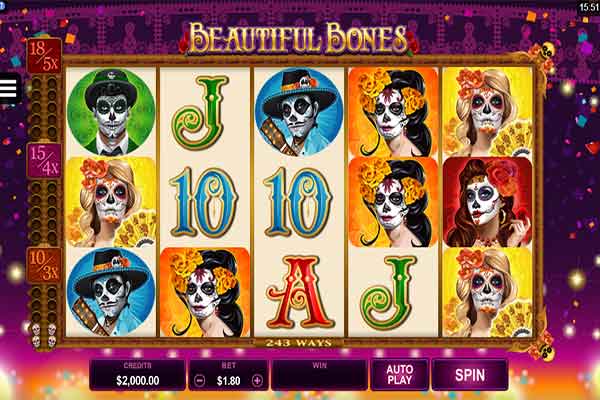Click the small skulls collection meter
Viewport: 600px width, 400px height.
coord(44,335)
